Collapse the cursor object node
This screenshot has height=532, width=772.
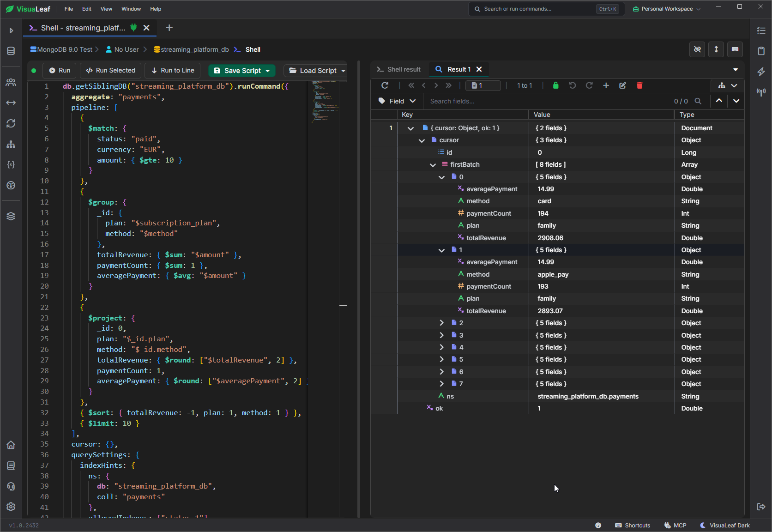click(422, 140)
